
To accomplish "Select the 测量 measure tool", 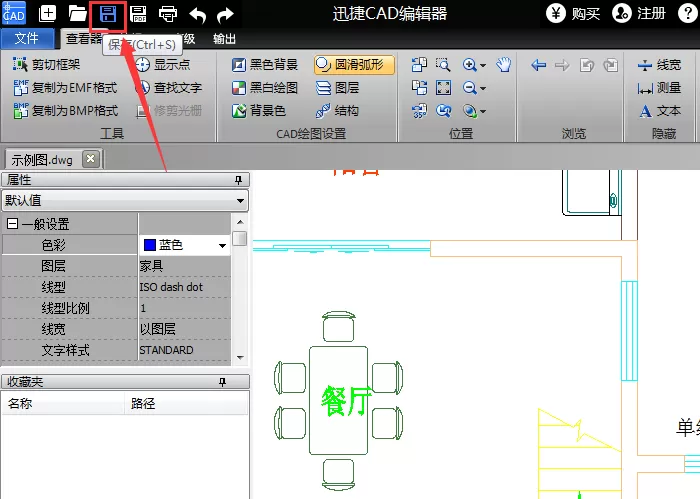I will click(659, 88).
